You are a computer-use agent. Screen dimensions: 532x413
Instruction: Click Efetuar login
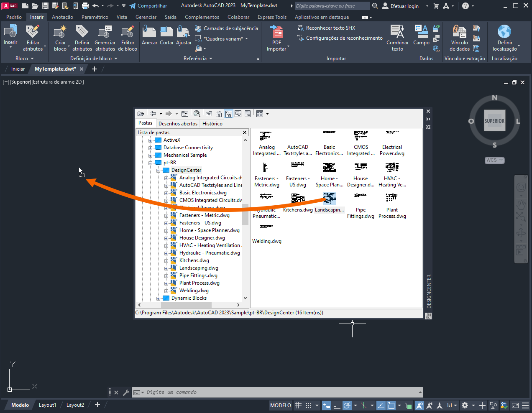(400, 6)
